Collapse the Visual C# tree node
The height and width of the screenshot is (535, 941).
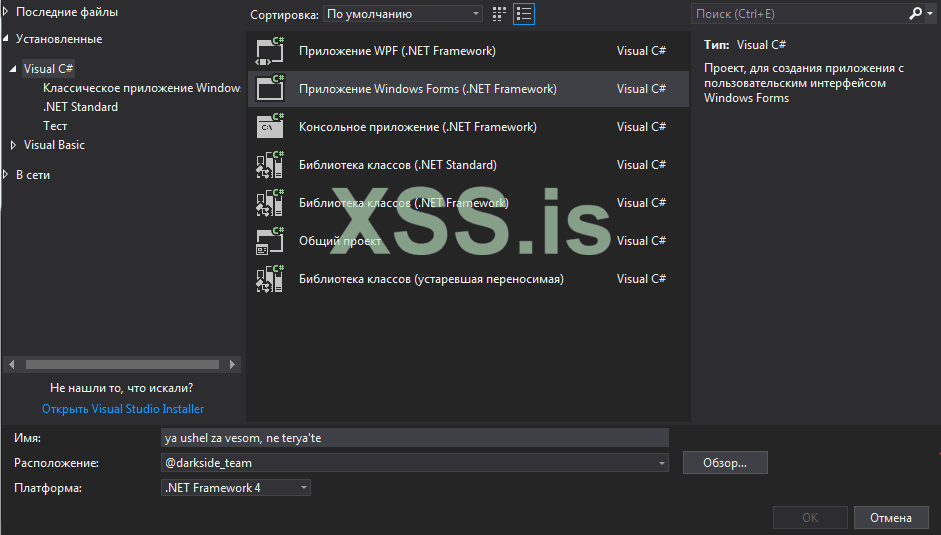coord(14,69)
